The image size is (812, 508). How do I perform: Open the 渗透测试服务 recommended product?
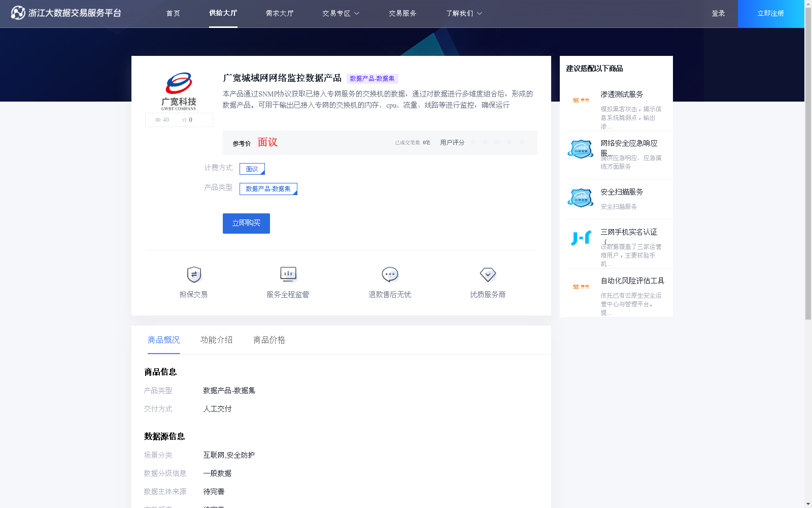tap(622, 94)
